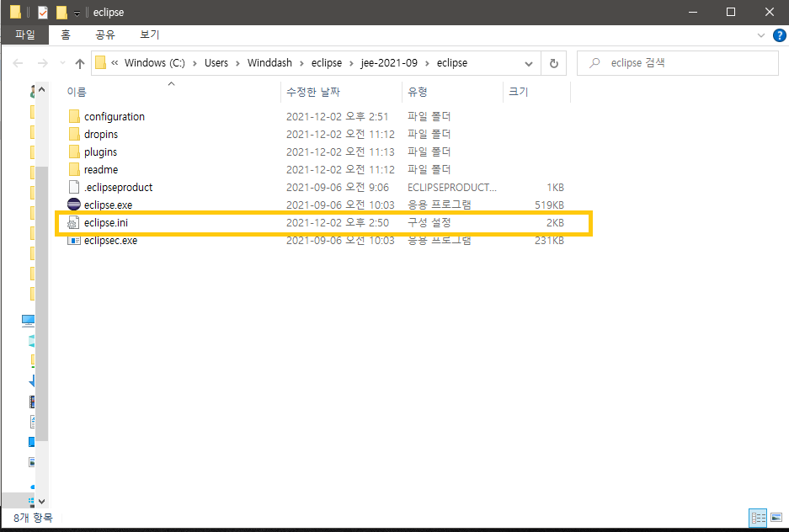
Task: Select the eclipsec.exe console icon
Action: tap(74, 241)
